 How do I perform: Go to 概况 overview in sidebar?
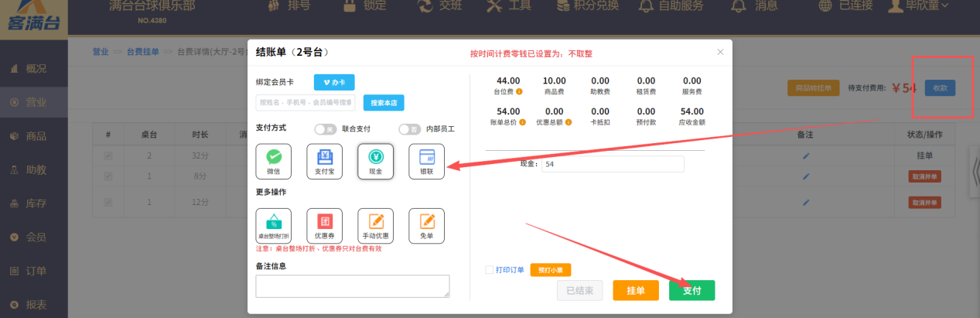click(x=34, y=69)
